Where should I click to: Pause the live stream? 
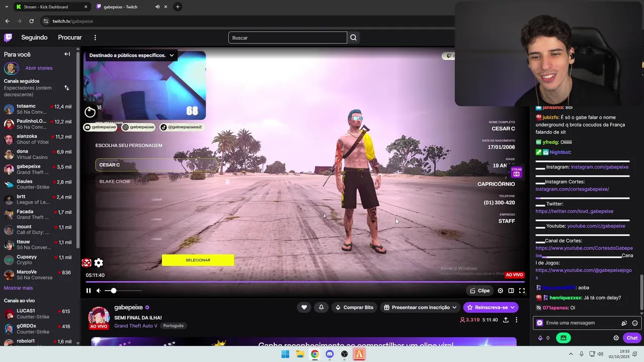click(x=89, y=291)
